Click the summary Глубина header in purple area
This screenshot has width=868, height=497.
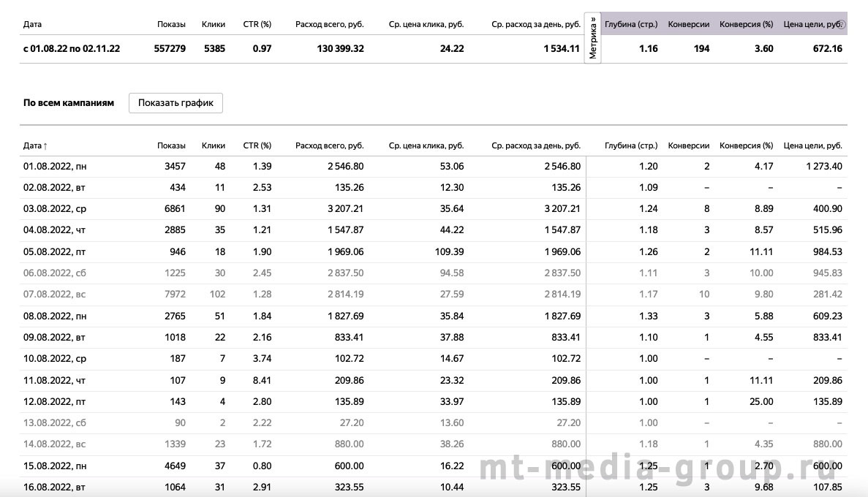click(x=631, y=24)
